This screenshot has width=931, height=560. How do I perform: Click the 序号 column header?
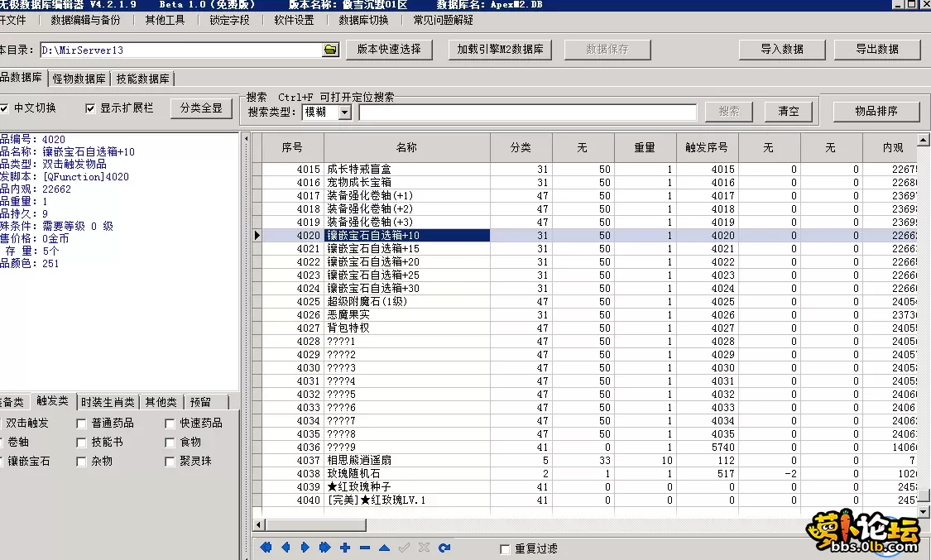292,148
